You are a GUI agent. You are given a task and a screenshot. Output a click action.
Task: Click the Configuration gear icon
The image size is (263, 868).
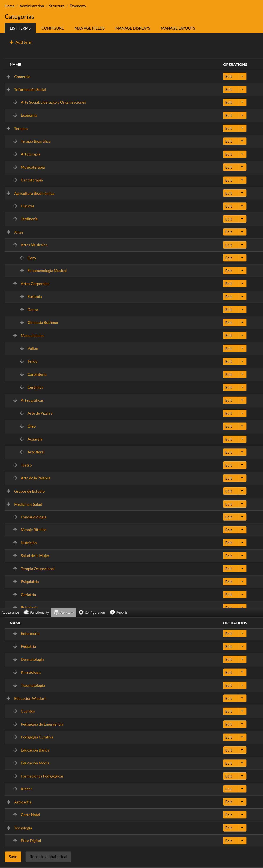[81, 612]
